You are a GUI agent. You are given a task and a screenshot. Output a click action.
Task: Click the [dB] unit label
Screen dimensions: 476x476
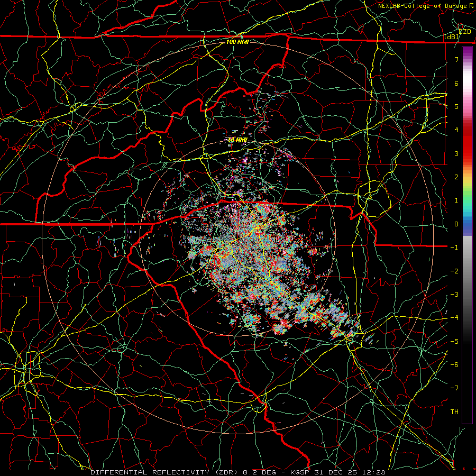click(x=452, y=37)
